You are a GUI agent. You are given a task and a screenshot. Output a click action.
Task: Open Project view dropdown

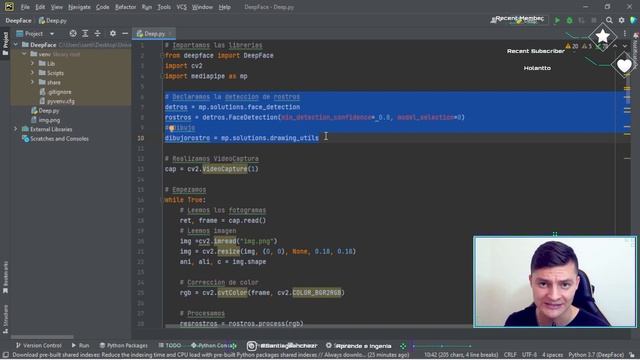[52, 34]
